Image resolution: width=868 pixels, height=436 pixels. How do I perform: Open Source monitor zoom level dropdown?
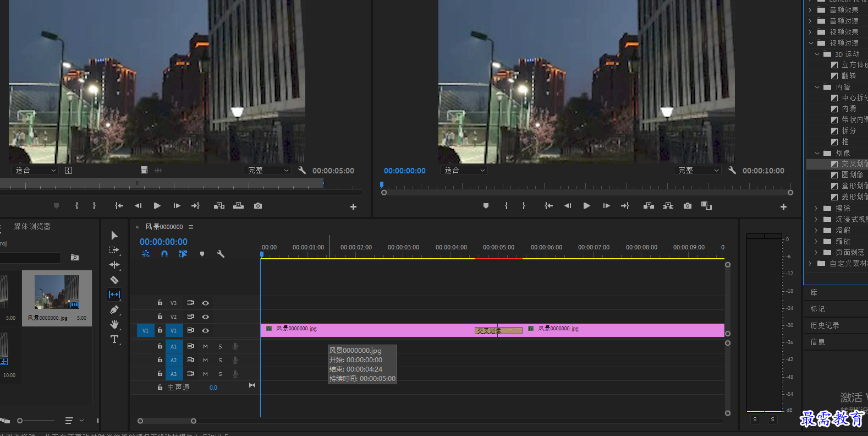pyautogui.click(x=35, y=171)
